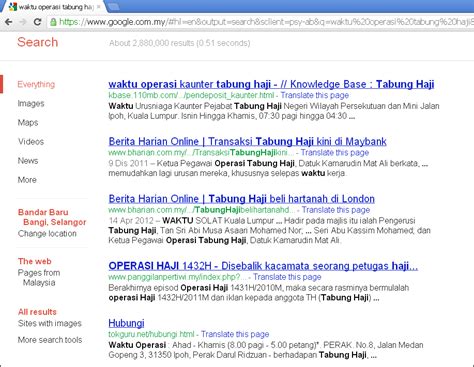
Task: Switch to Maps results
Action: click(x=28, y=123)
